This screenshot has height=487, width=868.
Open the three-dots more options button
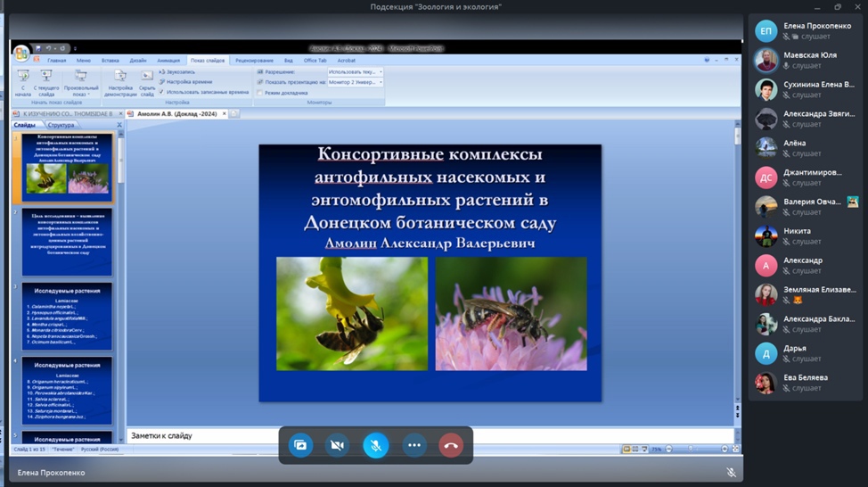[x=414, y=445]
